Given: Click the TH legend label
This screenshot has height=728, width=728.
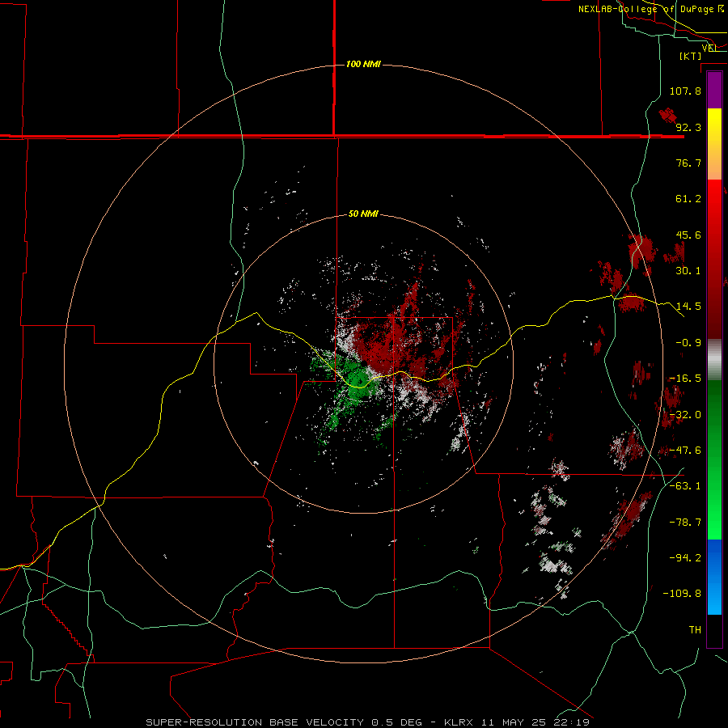Looking at the screenshot, I should [695, 630].
